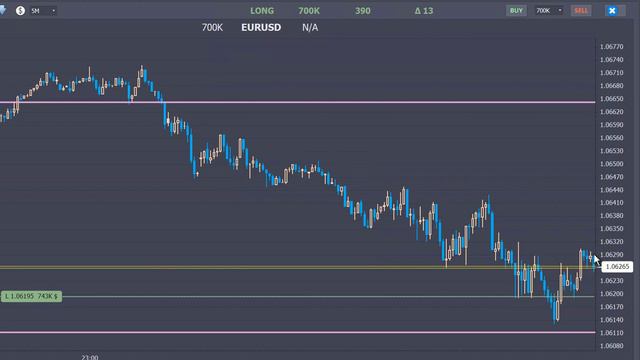Click the upper pink horizontal line at 1.06650

click(x=297, y=102)
